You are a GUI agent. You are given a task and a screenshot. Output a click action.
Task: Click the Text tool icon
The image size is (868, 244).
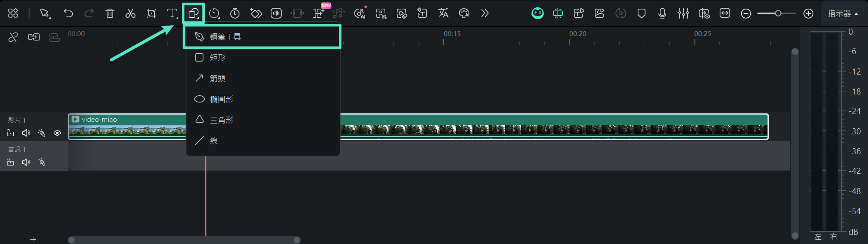172,13
